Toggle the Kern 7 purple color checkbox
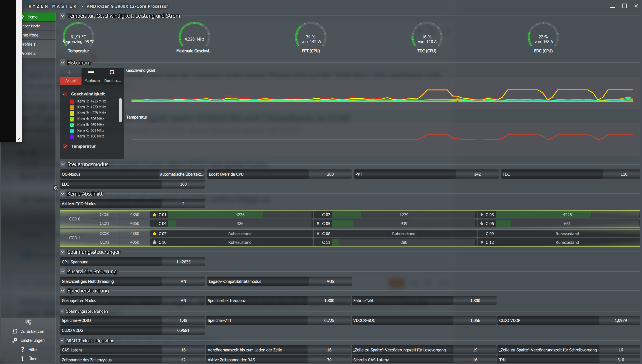 click(x=72, y=136)
